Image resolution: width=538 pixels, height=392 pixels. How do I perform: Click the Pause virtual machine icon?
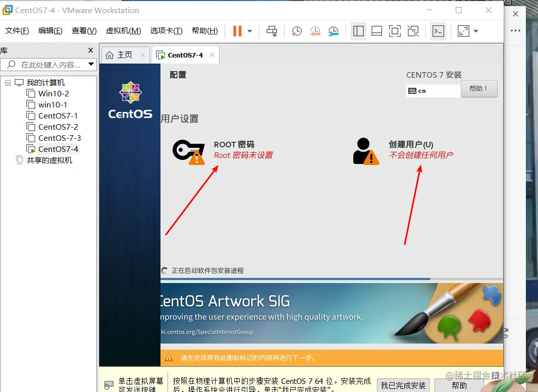pos(237,31)
